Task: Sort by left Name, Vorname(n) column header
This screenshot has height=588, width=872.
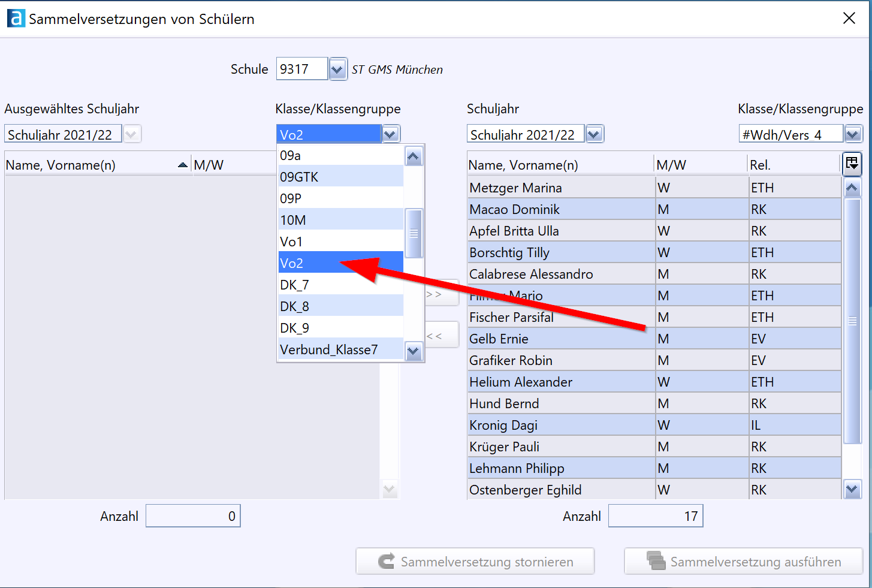Action: point(98,165)
